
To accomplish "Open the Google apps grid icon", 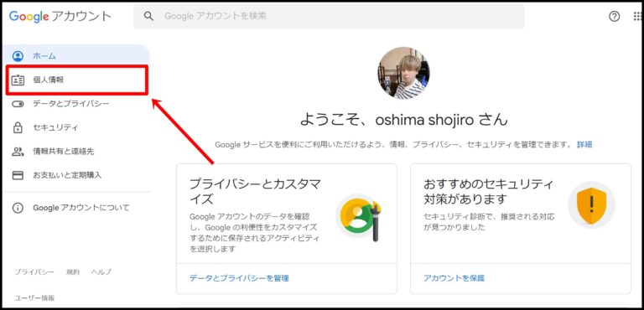I will (x=638, y=17).
